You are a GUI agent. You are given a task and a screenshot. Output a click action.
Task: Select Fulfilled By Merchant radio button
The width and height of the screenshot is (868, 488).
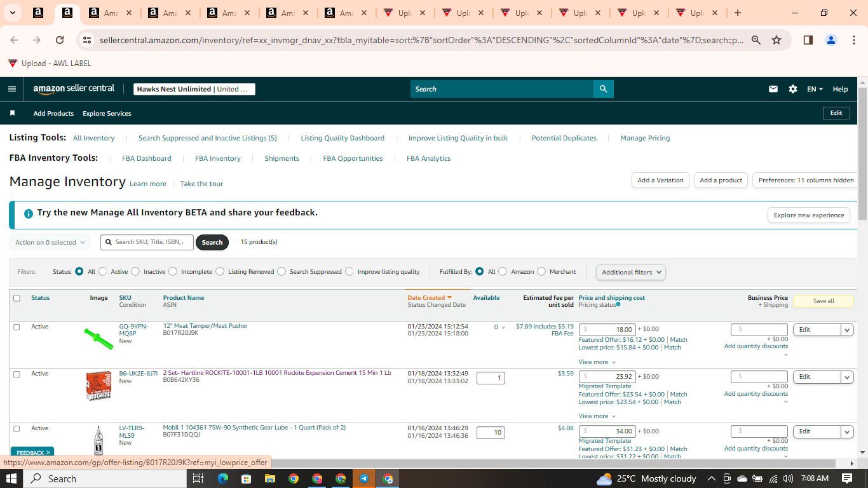pos(541,271)
